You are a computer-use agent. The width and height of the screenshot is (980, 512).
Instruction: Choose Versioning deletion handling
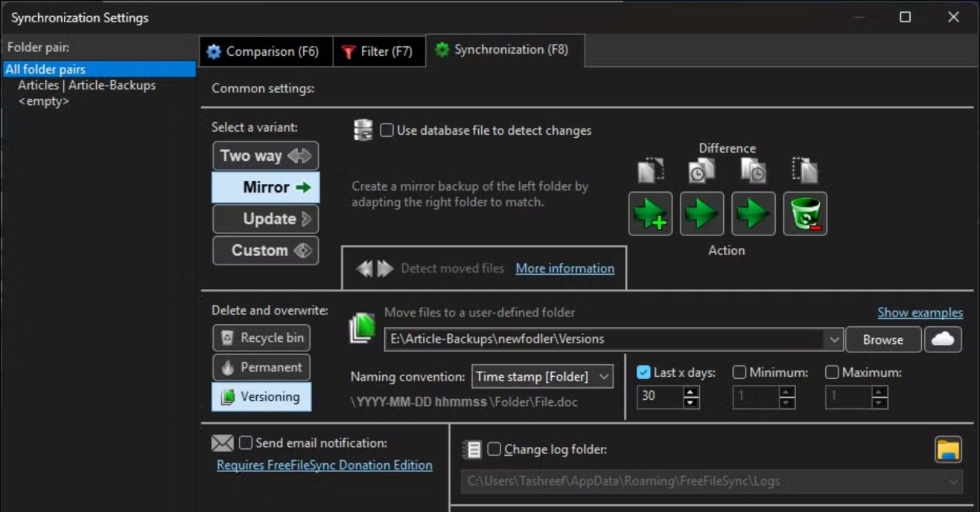point(261,397)
